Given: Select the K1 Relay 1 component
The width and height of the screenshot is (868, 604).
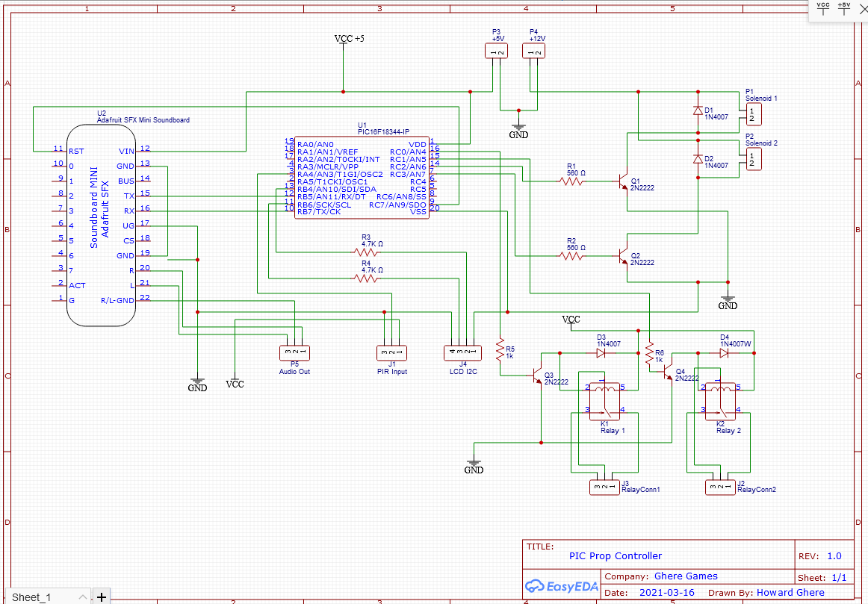Looking at the screenshot, I should tap(604, 402).
